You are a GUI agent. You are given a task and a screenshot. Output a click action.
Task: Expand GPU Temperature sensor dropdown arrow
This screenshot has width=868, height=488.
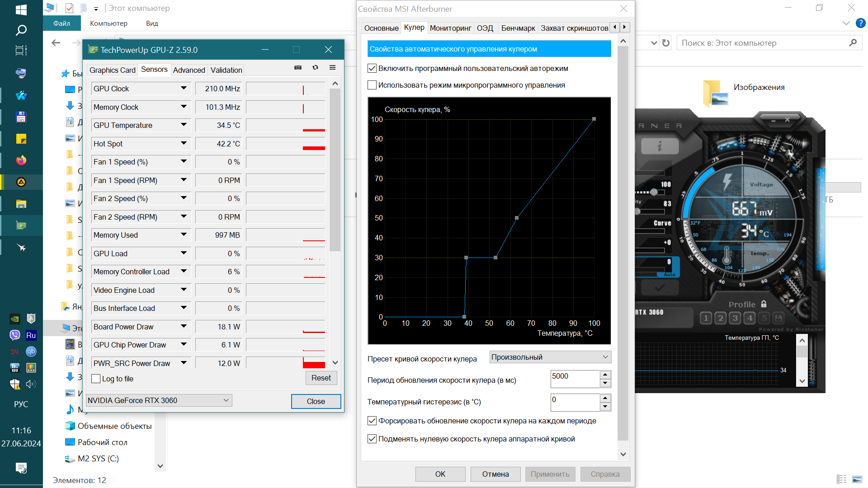(184, 125)
